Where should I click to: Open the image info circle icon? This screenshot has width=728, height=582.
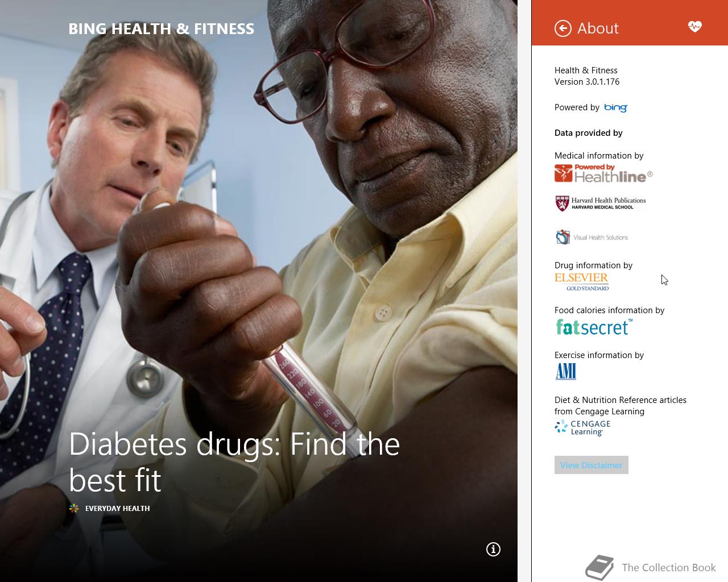click(x=493, y=549)
